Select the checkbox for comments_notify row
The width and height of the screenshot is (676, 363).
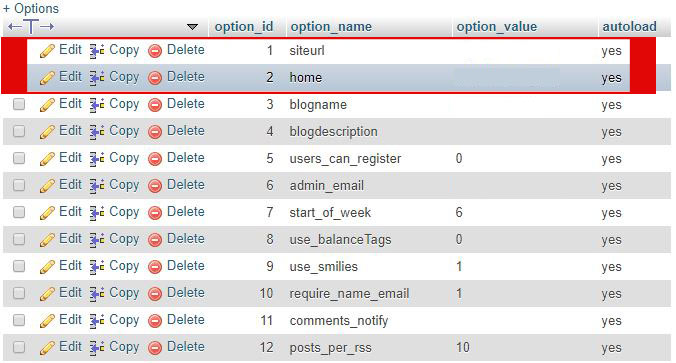pos(19,320)
